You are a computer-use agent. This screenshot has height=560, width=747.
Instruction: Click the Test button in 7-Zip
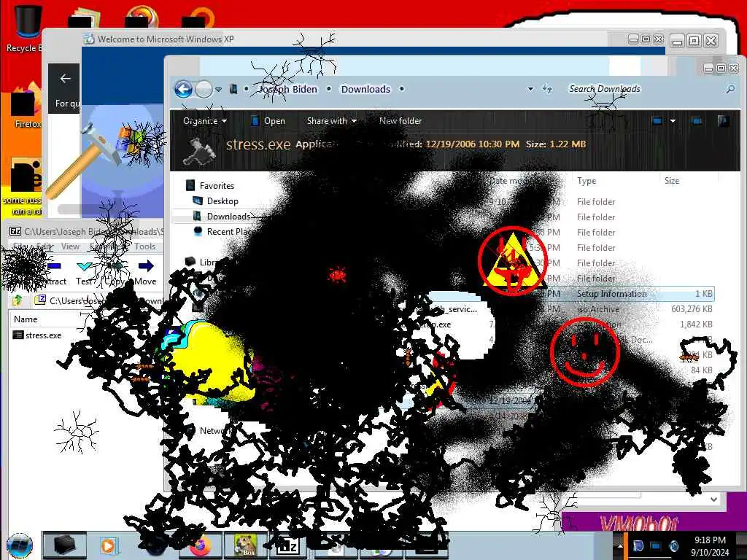click(85, 273)
